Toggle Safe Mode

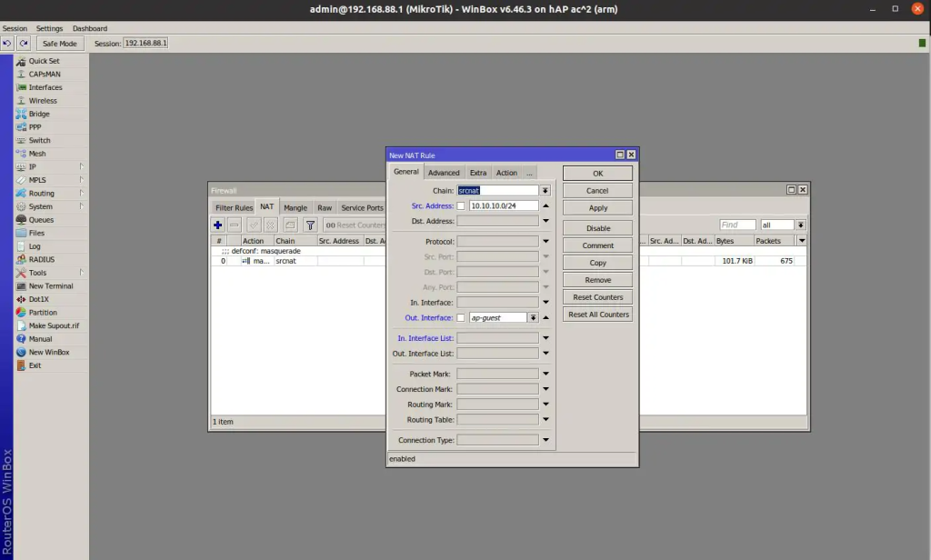59,44
